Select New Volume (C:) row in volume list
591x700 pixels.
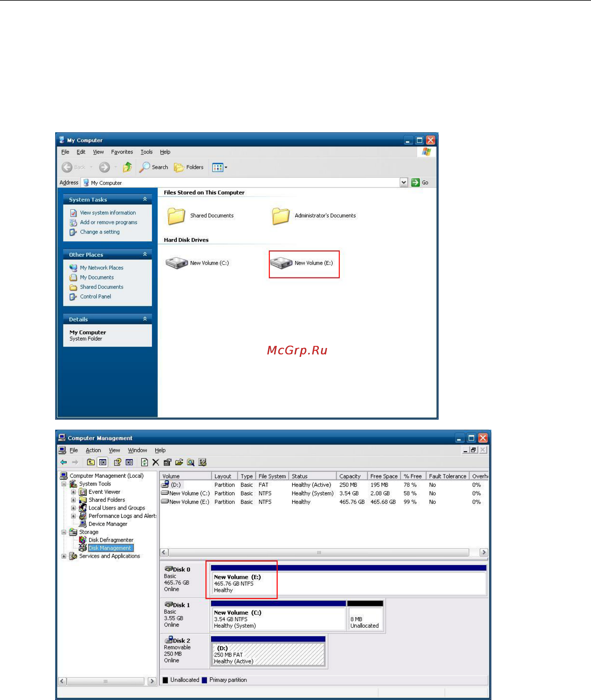(x=324, y=493)
